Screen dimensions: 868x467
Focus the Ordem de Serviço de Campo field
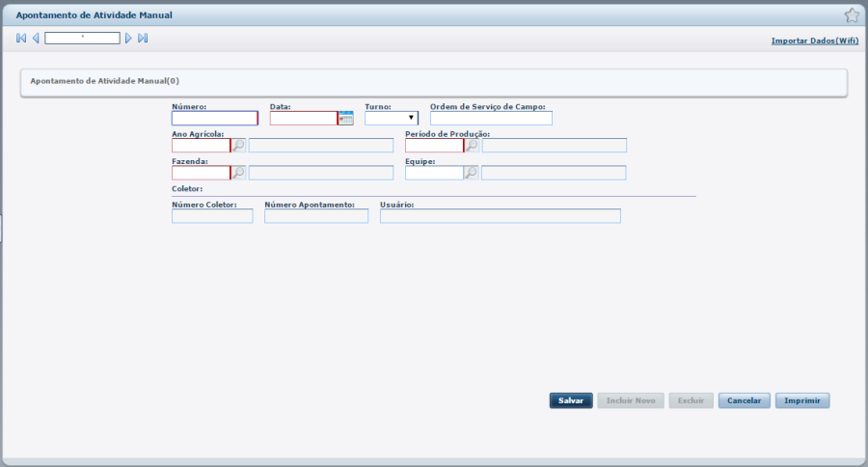pos(491,118)
